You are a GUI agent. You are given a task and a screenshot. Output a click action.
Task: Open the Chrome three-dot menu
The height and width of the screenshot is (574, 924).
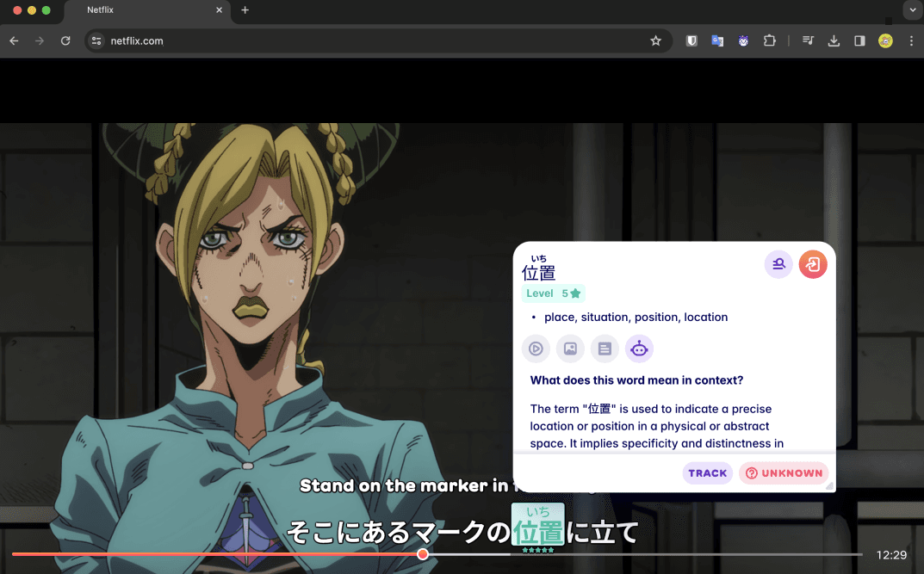tap(911, 40)
